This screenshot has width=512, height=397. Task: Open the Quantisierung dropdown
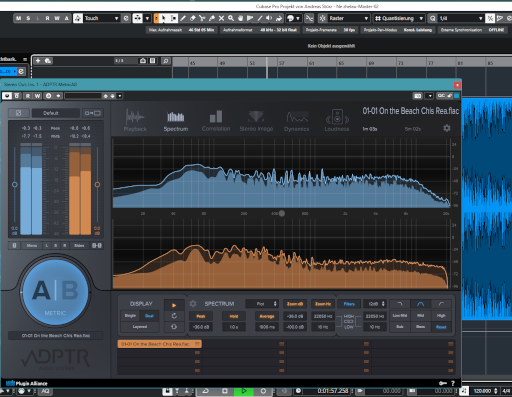point(399,18)
